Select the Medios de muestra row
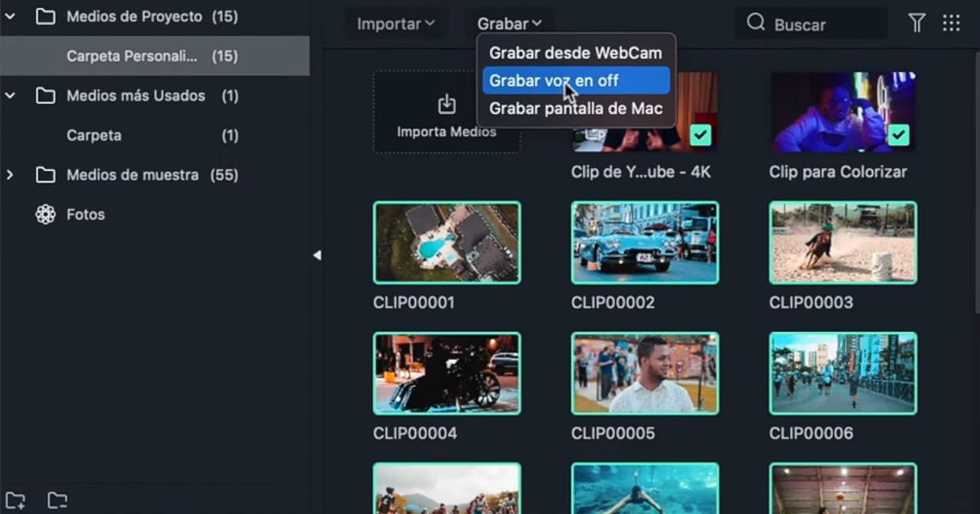Image resolution: width=980 pixels, height=514 pixels. click(155, 175)
